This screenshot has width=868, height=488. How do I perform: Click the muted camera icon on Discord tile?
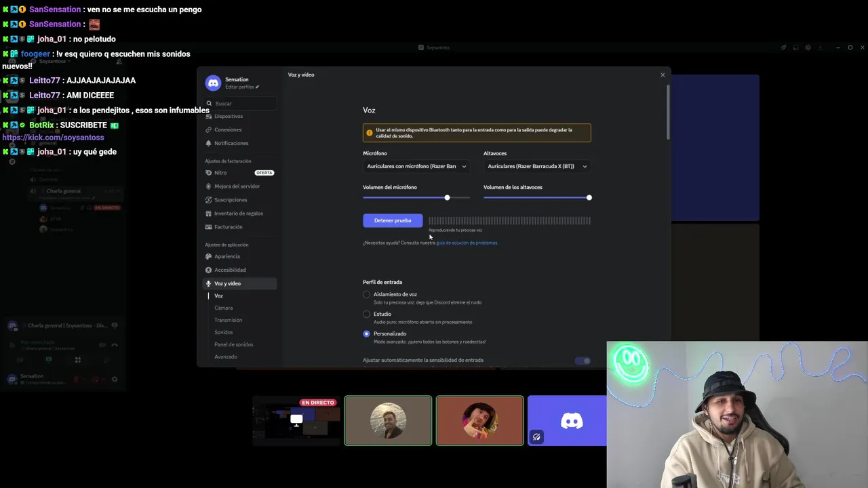click(x=536, y=437)
